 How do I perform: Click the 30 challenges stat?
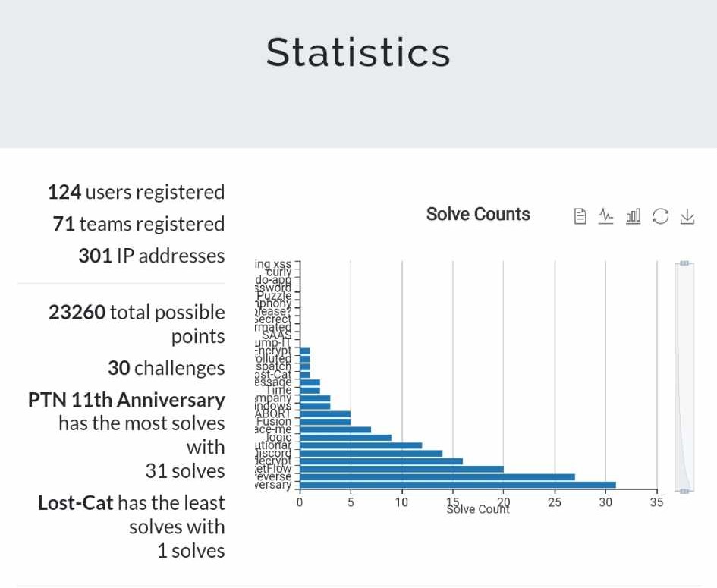[165, 368]
